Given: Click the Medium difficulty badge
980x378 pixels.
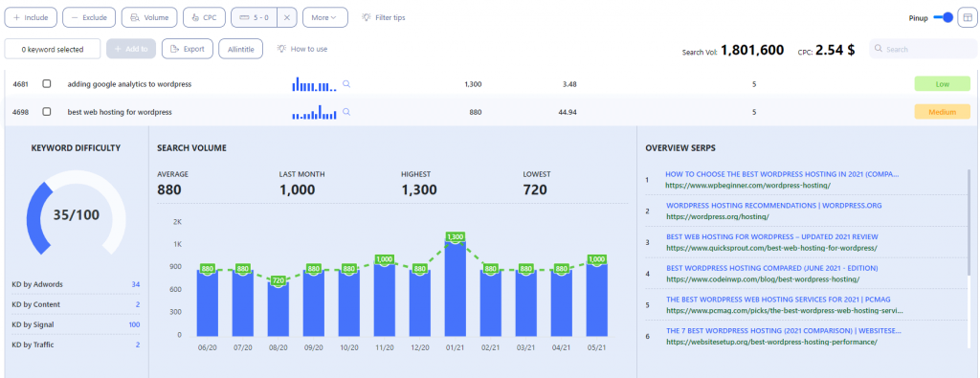Looking at the screenshot, I should [943, 112].
